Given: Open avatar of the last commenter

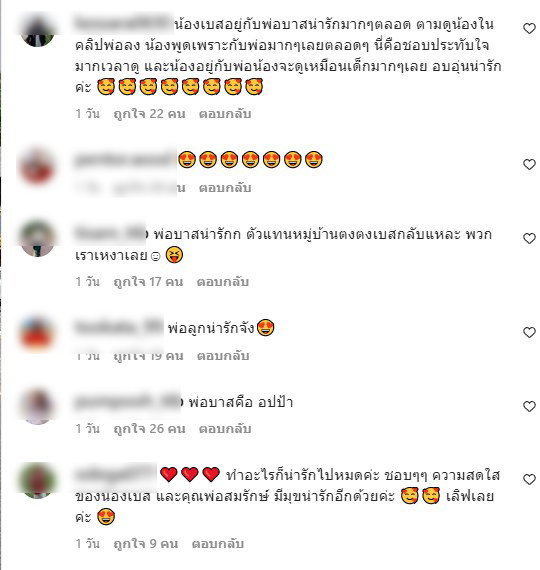Looking at the screenshot, I should click(37, 480).
